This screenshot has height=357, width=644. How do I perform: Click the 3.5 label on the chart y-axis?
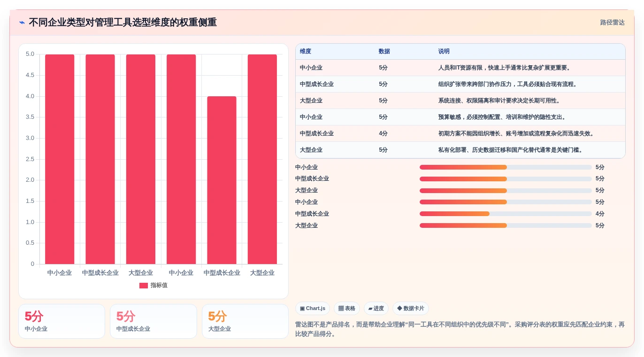pyautogui.click(x=30, y=117)
